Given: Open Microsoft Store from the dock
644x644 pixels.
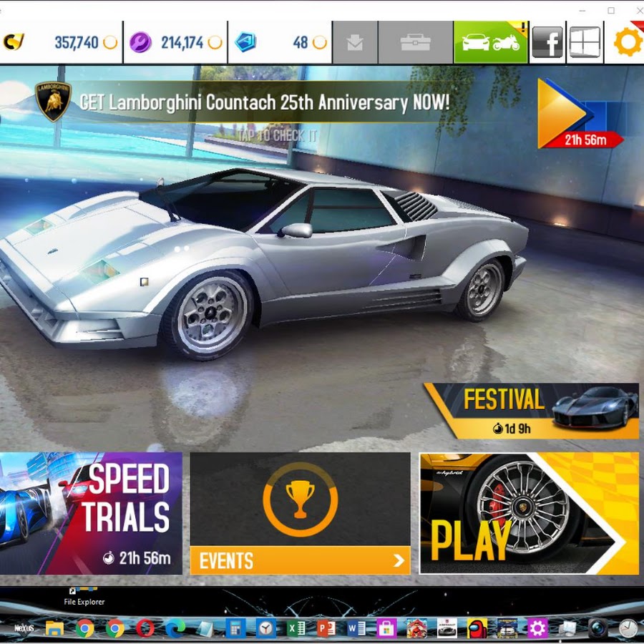Looking at the screenshot, I should [386, 629].
